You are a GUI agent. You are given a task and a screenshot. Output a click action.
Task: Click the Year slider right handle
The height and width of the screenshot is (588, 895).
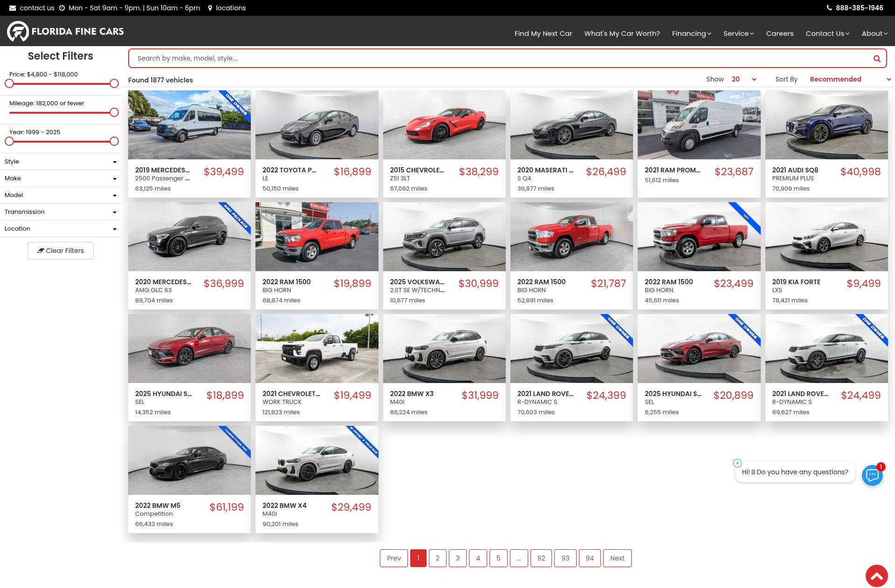(114, 141)
